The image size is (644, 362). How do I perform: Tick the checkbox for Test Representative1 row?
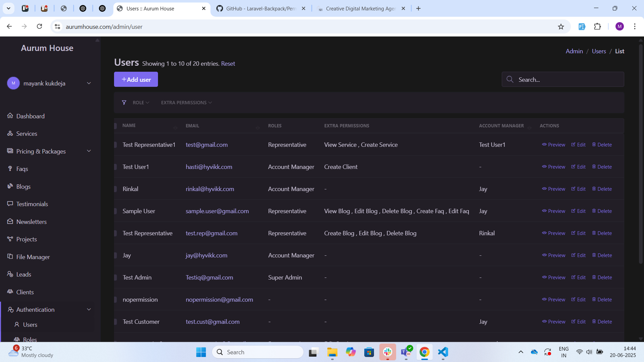(115, 145)
